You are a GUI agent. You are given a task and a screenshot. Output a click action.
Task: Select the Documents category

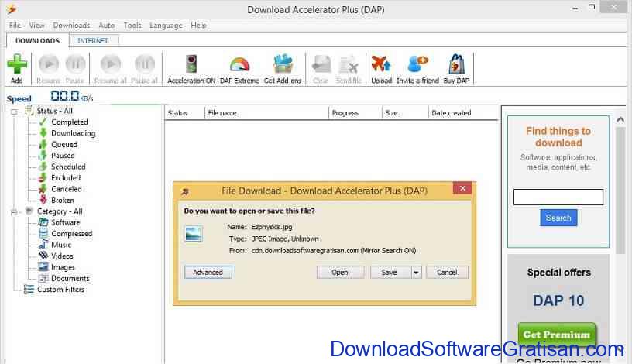pyautogui.click(x=70, y=278)
